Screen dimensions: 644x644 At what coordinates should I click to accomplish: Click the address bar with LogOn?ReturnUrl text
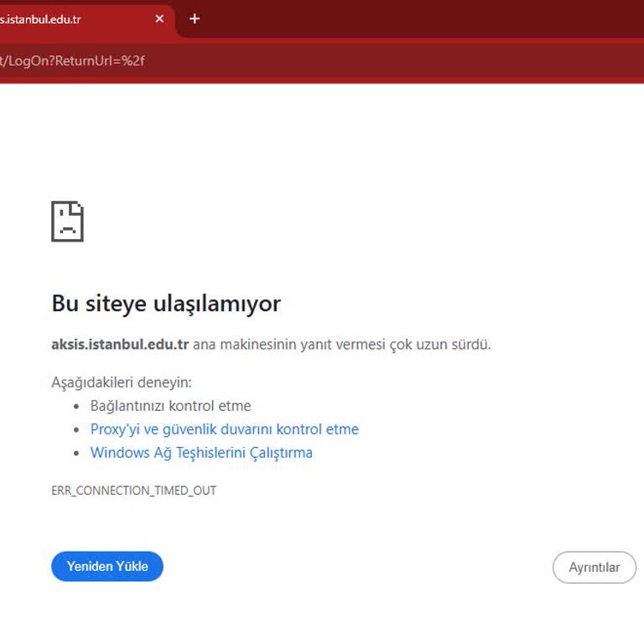pos(320,60)
